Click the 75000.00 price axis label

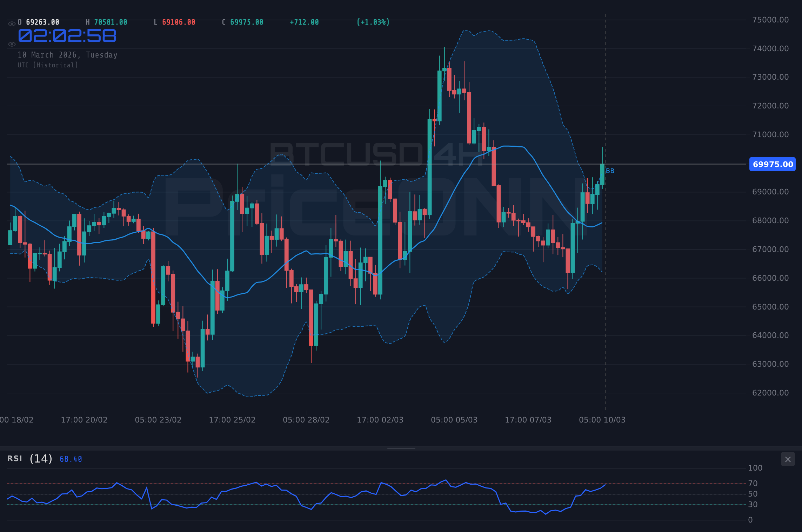click(x=770, y=20)
